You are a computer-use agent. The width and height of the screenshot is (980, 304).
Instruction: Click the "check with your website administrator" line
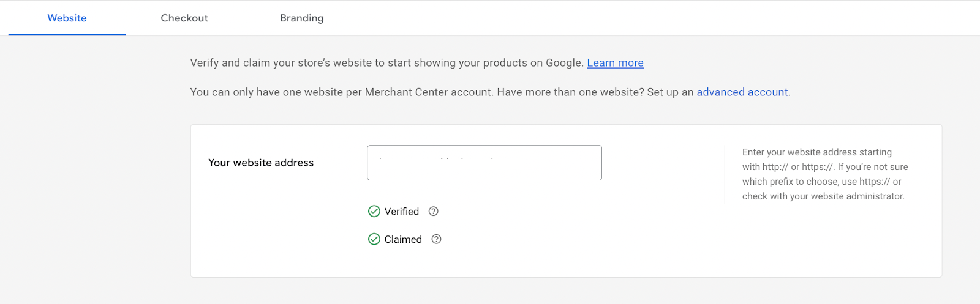point(823,196)
